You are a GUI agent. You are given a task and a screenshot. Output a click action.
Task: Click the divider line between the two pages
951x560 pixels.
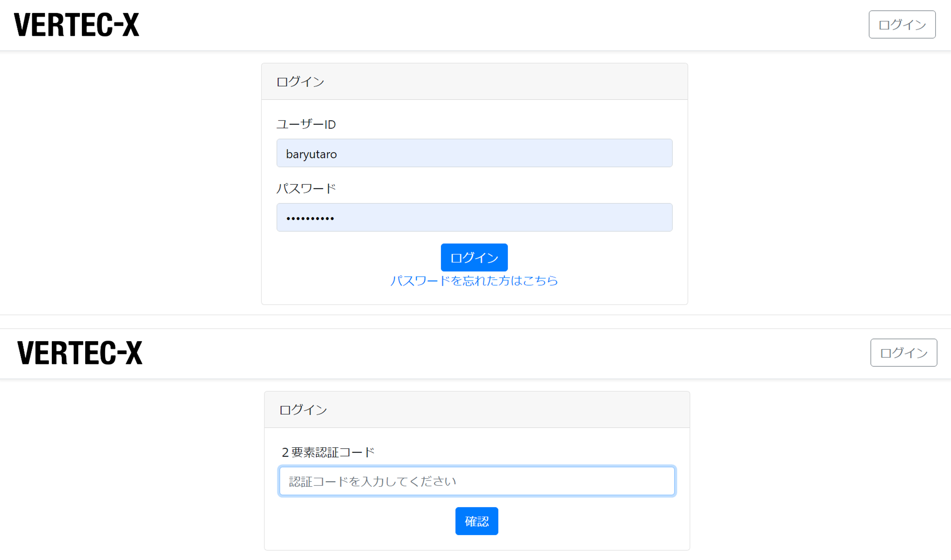click(475, 315)
